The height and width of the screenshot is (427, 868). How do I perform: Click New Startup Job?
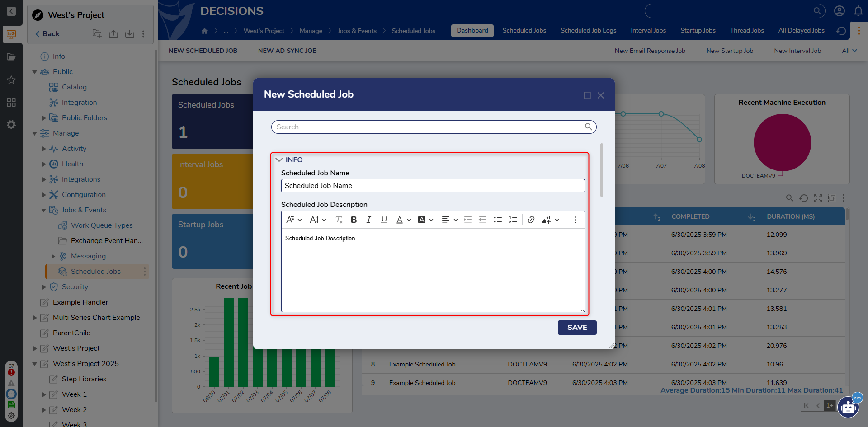730,51
